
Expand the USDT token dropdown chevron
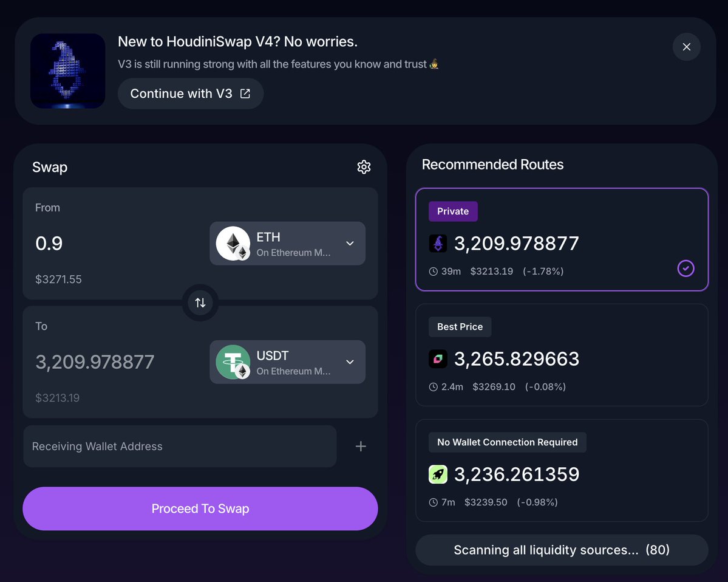[350, 362]
